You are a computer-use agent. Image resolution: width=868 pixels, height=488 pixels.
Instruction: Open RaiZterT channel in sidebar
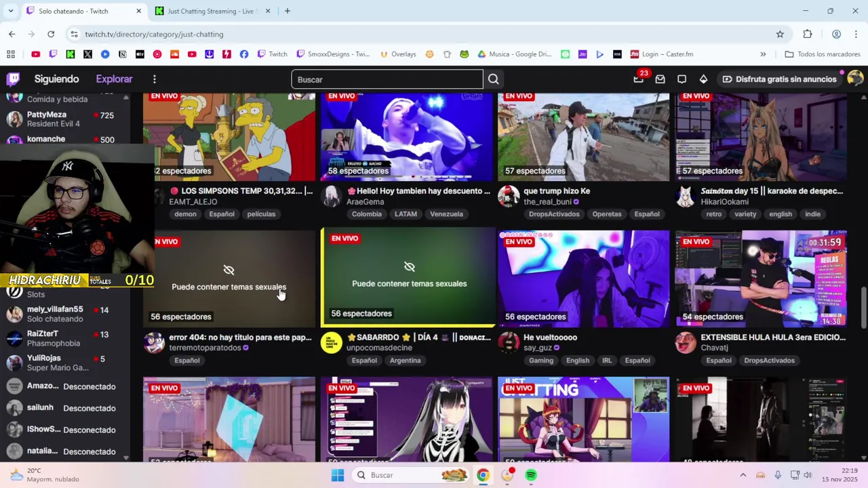[x=65, y=338]
